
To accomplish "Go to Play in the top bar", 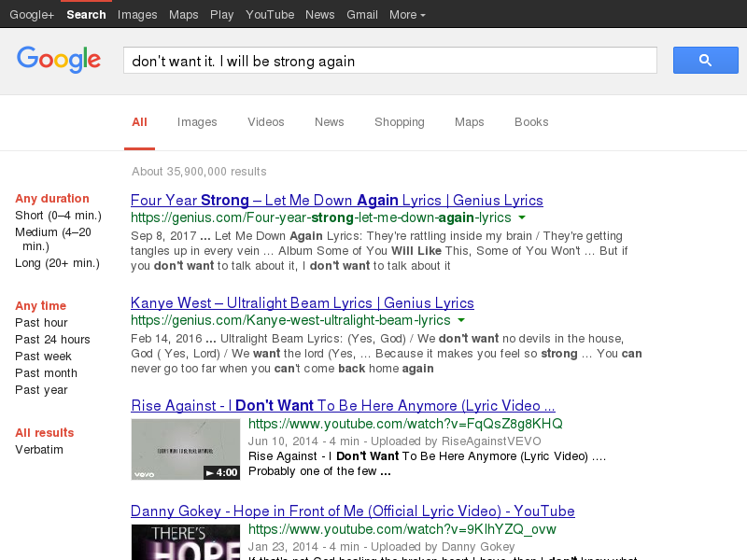I will (221, 15).
